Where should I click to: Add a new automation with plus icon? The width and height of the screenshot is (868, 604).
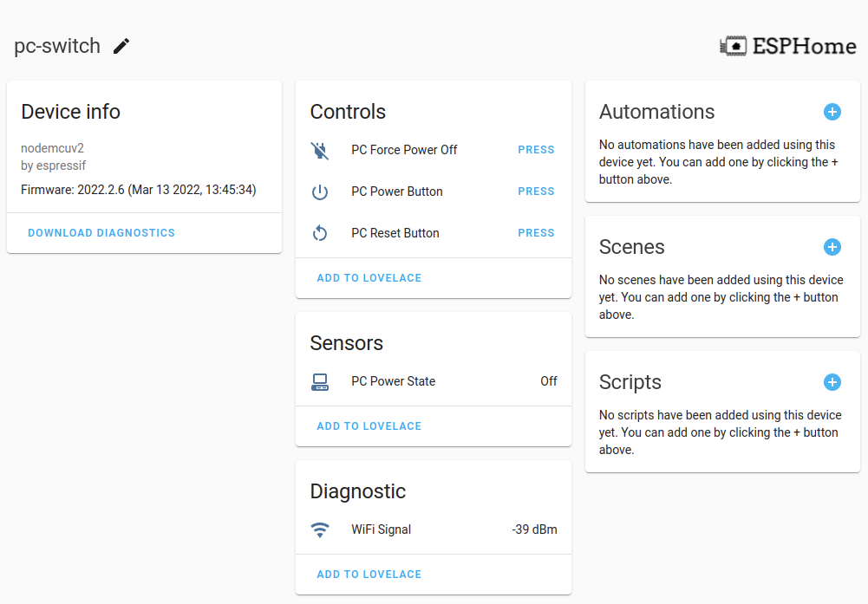[x=832, y=112]
